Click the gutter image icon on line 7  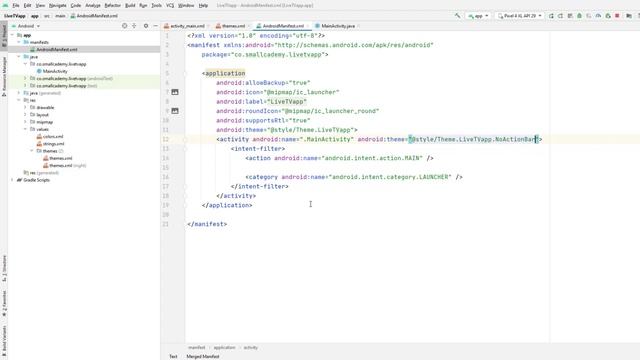(175, 92)
